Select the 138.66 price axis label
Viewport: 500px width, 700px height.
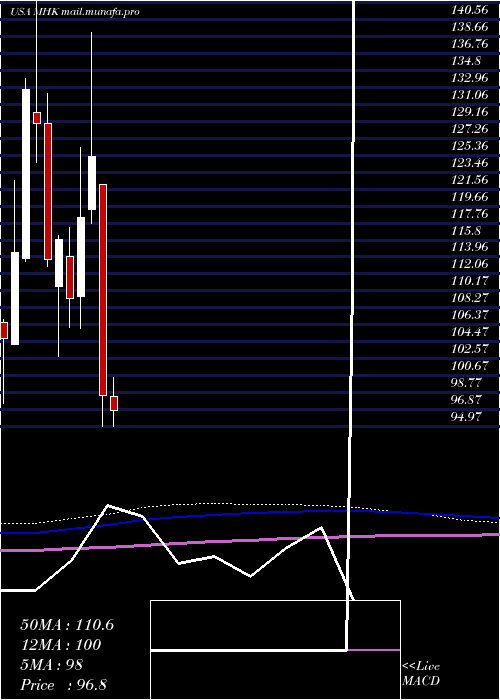(x=469, y=27)
